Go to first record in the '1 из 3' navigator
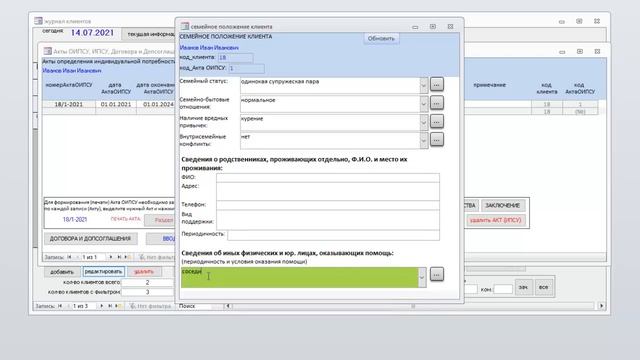The height and width of the screenshot is (360, 640). tap(60, 306)
